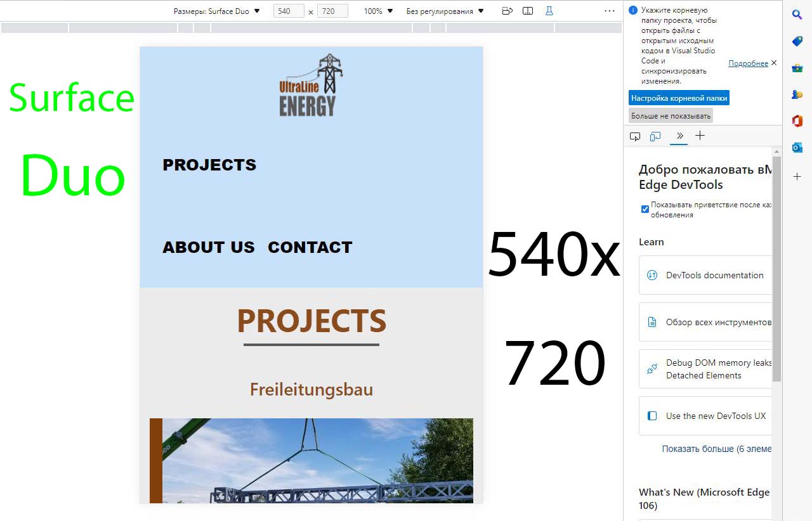Click the plus icon to add DevTools tool
812x521 pixels.
tap(700, 136)
